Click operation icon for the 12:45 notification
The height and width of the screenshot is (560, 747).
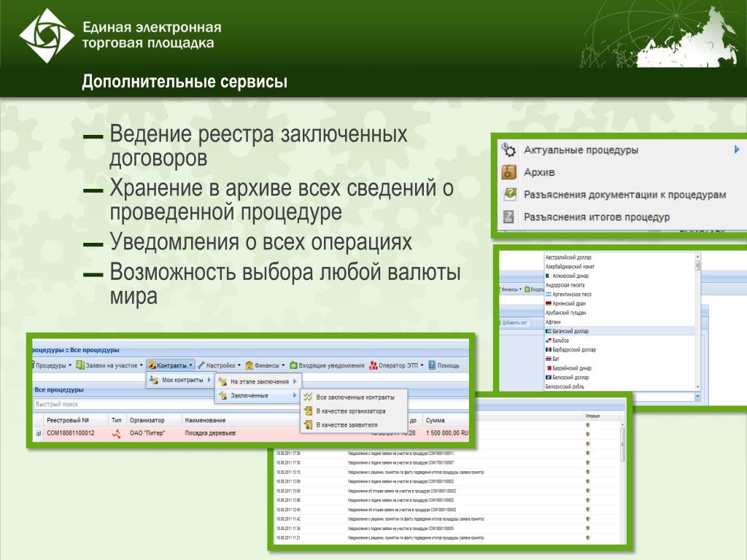587,510
